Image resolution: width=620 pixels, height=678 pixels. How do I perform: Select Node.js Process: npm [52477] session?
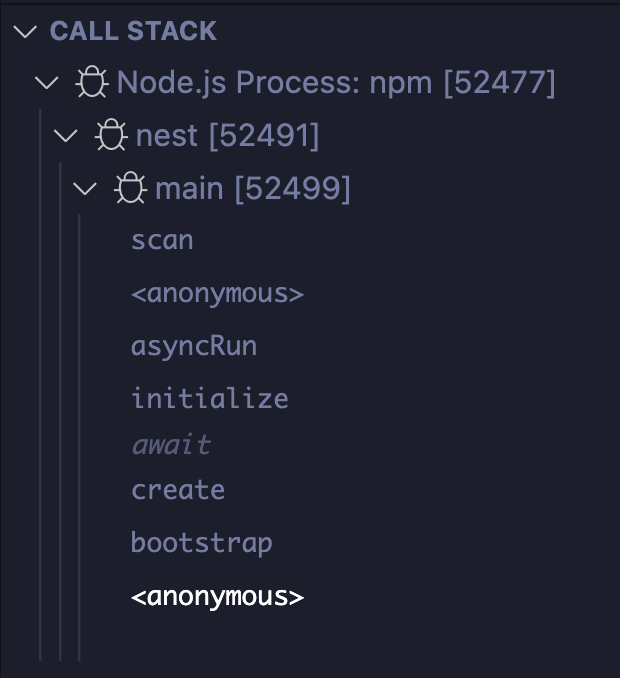336,82
